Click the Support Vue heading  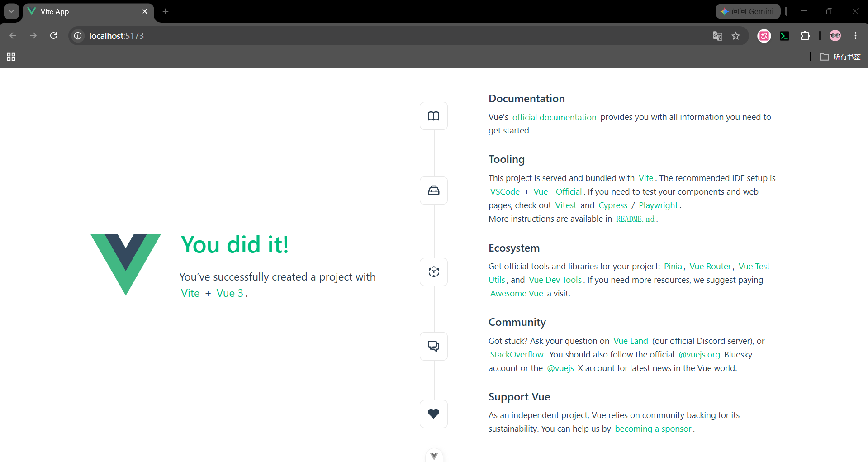click(519, 397)
